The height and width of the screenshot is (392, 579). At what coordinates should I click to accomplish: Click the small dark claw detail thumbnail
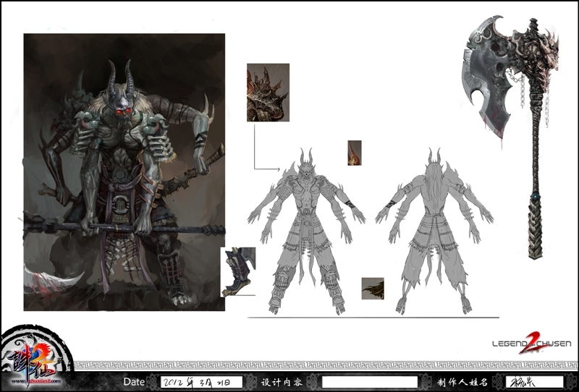coord(373,288)
